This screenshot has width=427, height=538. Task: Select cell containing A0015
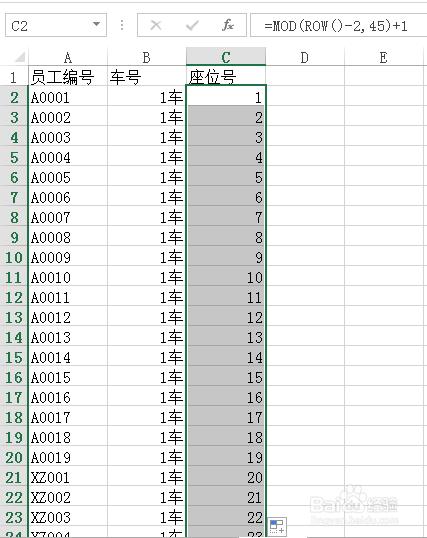click(68, 377)
